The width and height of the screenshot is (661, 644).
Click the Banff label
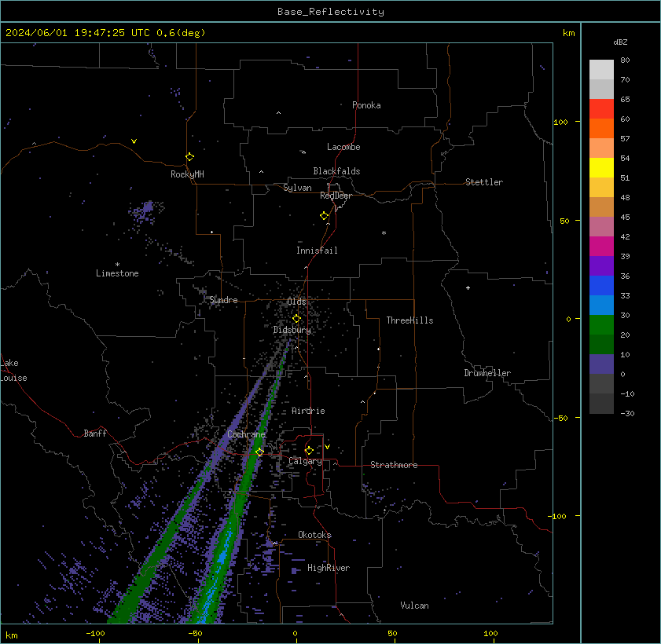click(x=95, y=434)
